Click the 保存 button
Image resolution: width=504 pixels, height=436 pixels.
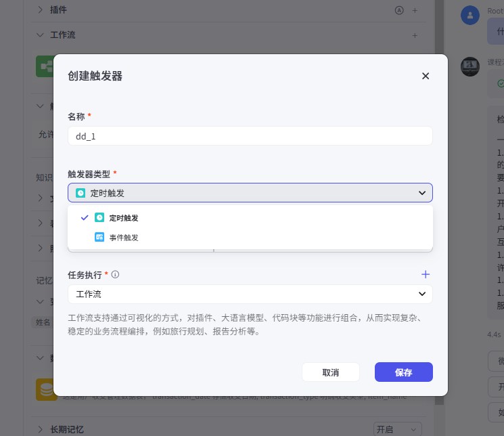pos(403,372)
